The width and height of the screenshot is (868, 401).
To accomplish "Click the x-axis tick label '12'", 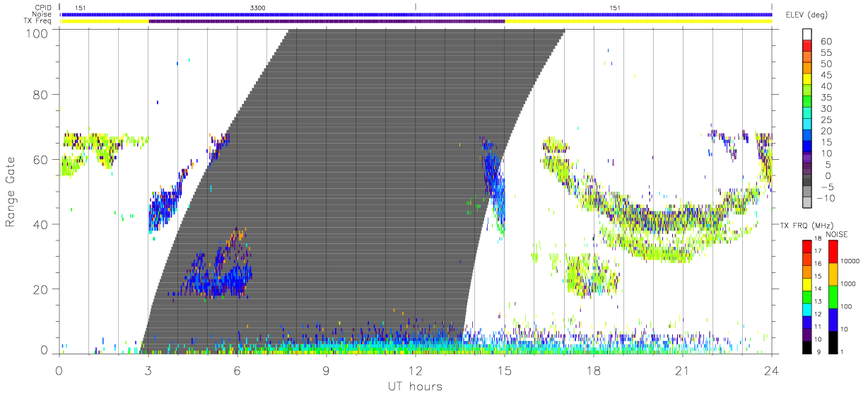I will tap(415, 371).
